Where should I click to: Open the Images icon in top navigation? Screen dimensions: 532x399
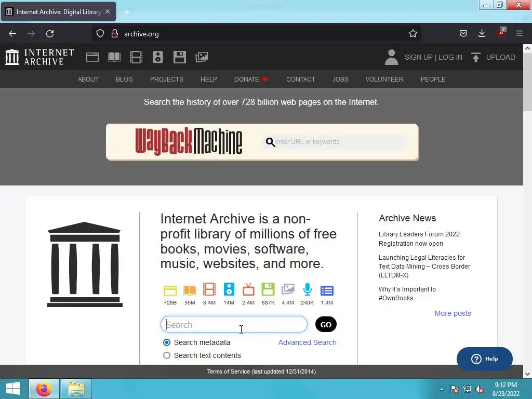click(202, 57)
